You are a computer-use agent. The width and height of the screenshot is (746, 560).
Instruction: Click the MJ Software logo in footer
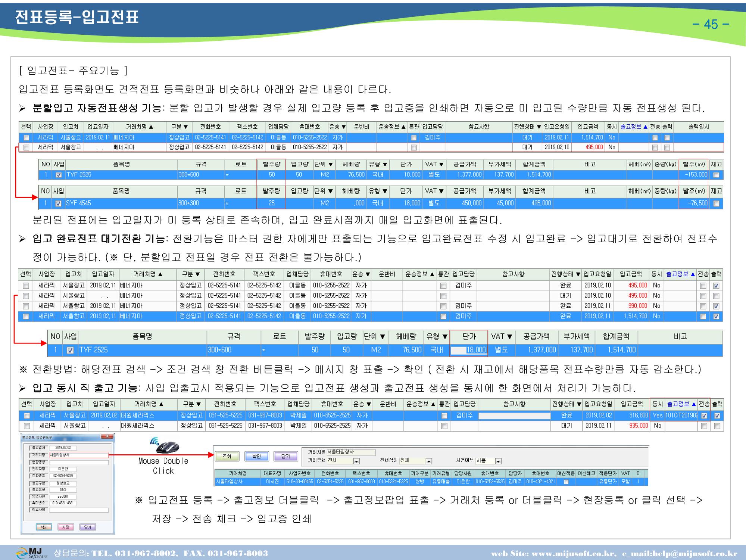click(31, 553)
